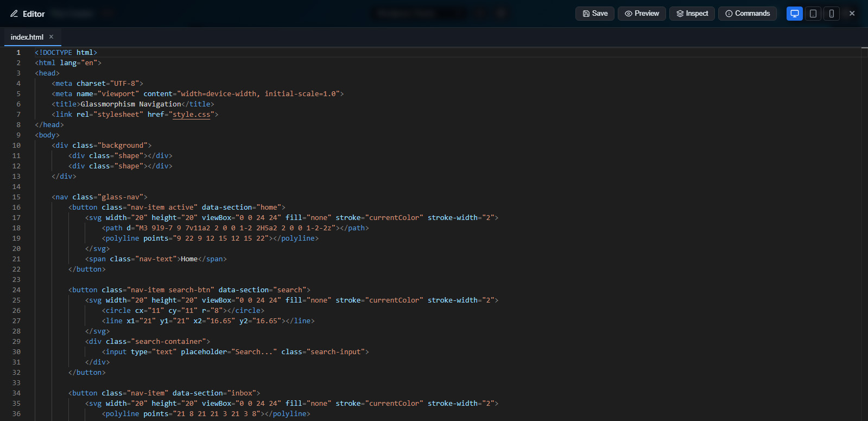Click line number 24 in the gutter

(16, 290)
